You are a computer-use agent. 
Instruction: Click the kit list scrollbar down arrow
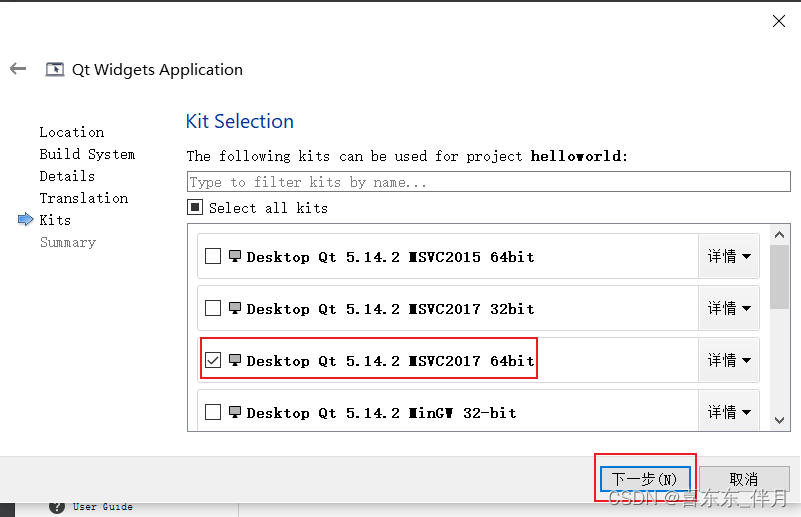780,420
